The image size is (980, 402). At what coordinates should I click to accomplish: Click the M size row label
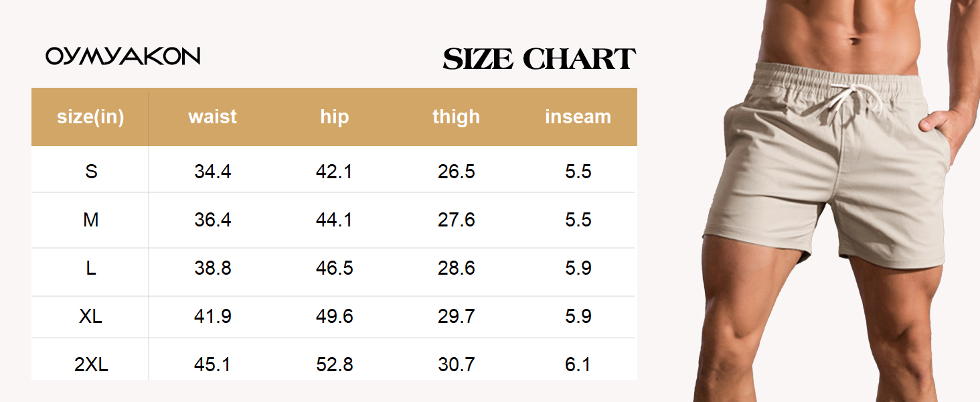coord(91,220)
